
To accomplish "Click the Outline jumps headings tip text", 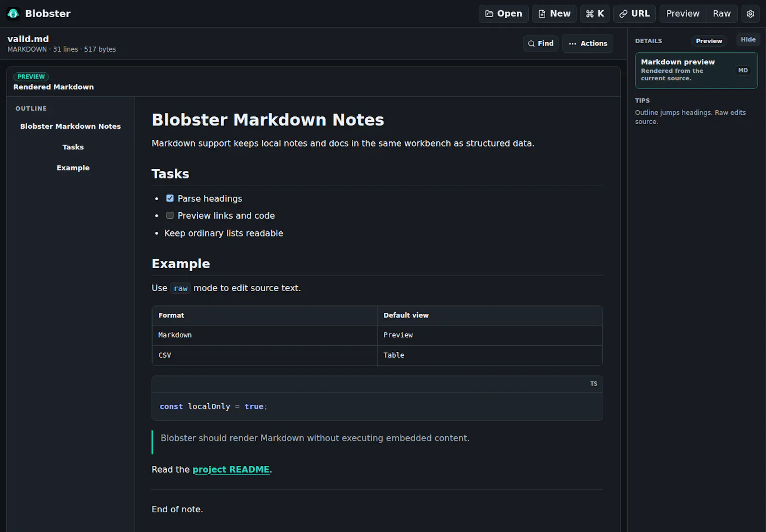I will coord(690,117).
